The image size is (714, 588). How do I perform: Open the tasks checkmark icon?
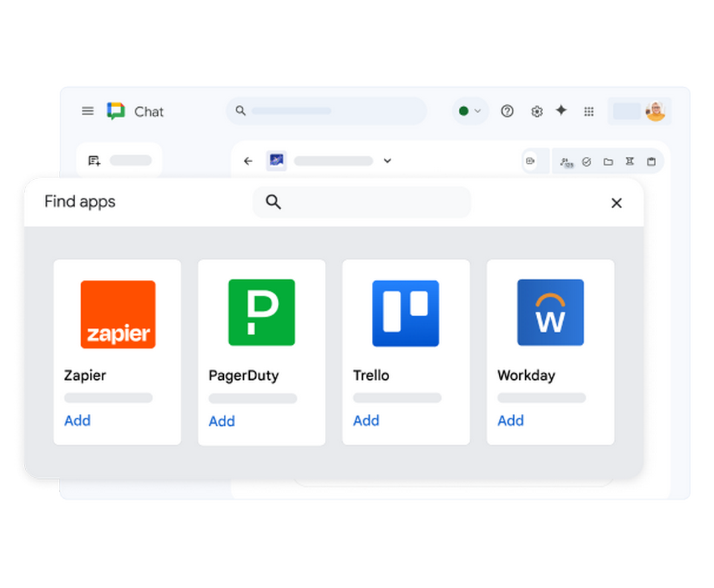(x=587, y=161)
